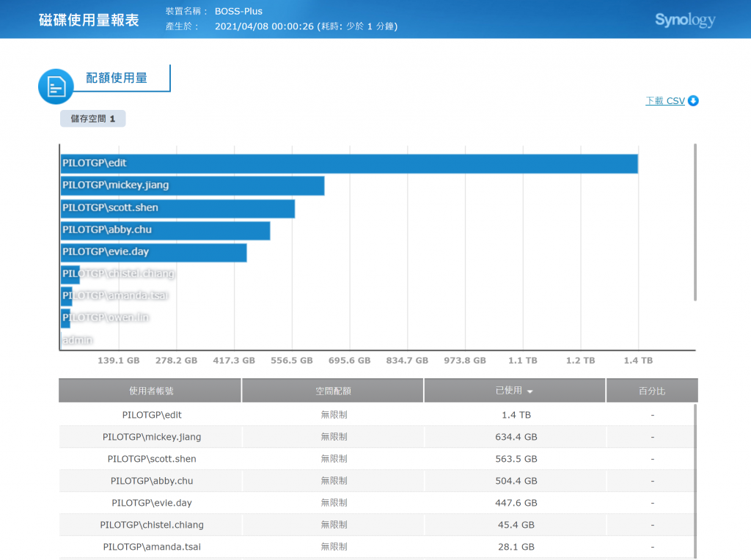Sort by 空間配額 column header

click(333, 391)
